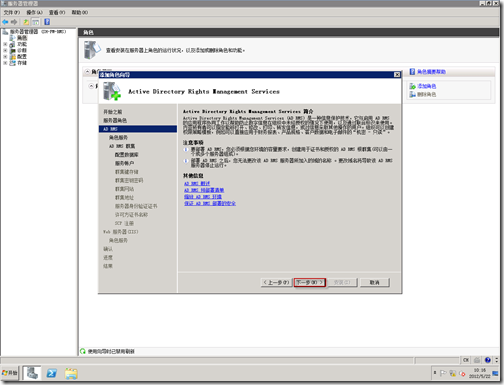Launch PowerShell from taskbar
The image size is (504, 385).
tap(51, 373)
